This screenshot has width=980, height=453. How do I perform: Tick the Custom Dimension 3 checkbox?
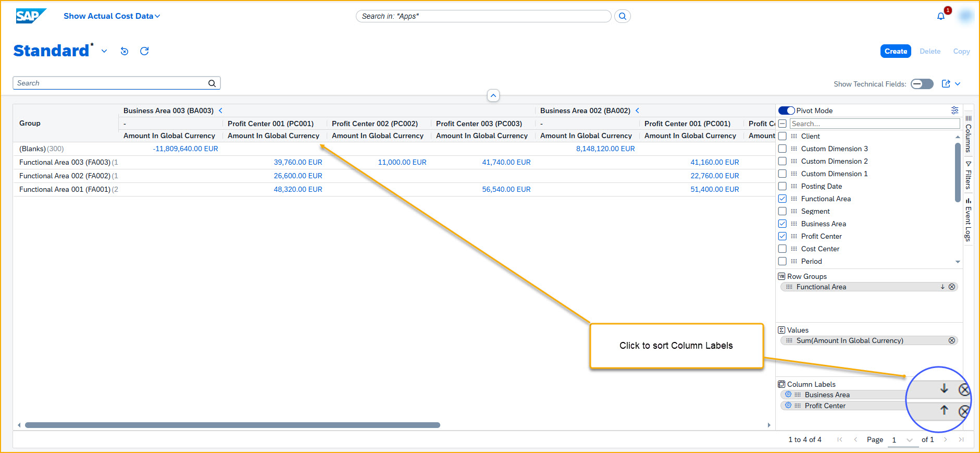783,149
